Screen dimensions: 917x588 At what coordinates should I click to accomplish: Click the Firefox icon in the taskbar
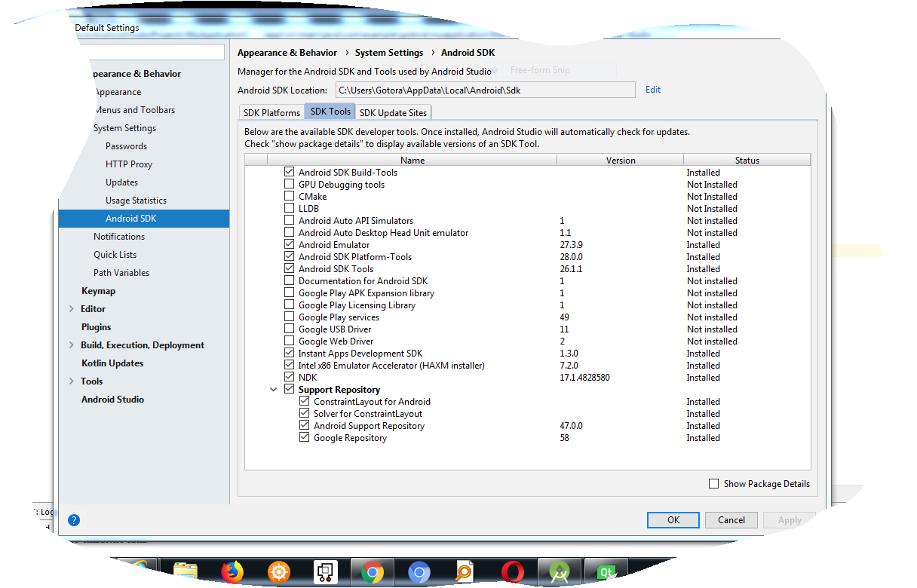tap(232, 573)
